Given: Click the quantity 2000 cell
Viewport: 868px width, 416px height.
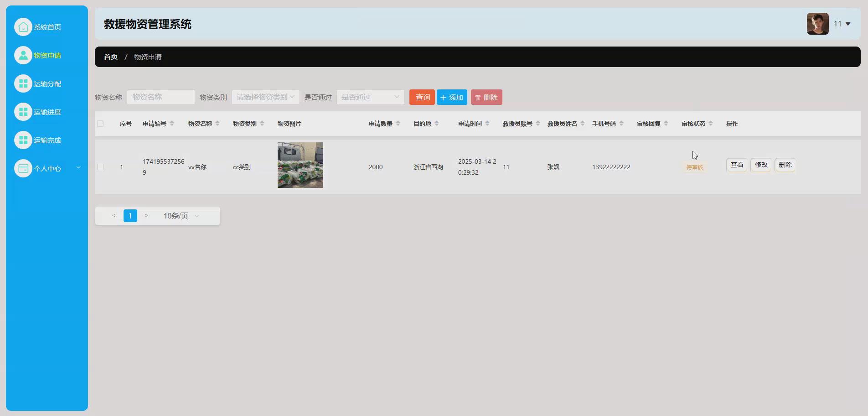Looking at the screenshot, I should point(376,167).
